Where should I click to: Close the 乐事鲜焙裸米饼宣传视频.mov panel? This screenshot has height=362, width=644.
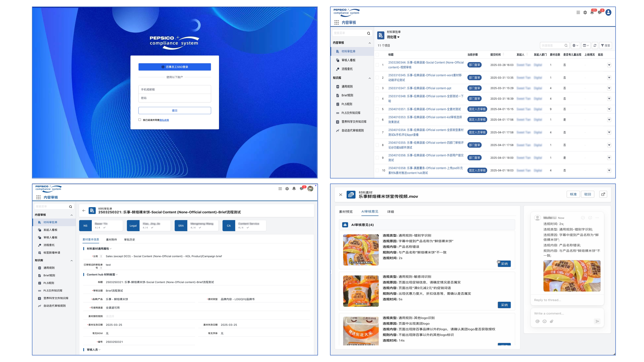coord(340,195)
